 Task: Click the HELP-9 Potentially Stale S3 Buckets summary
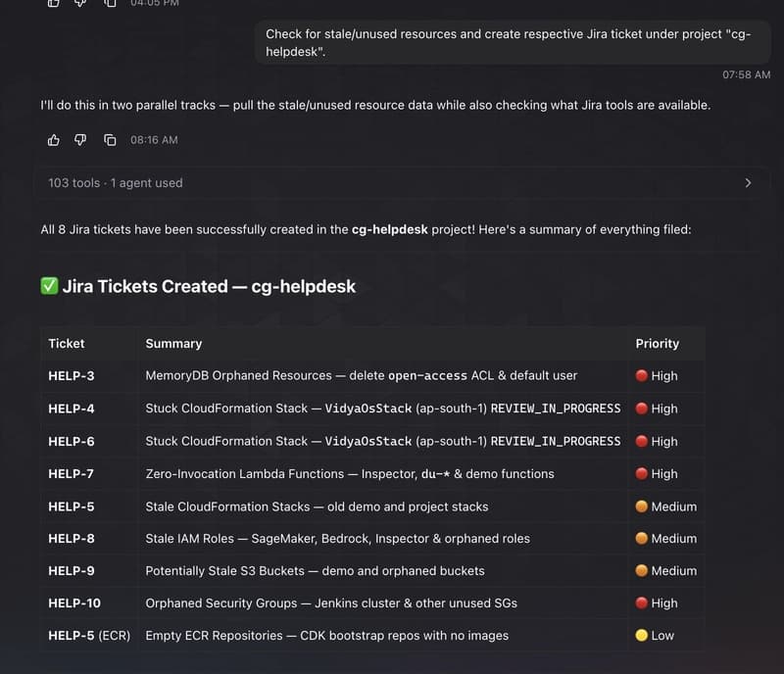pyautogui.click(x=315, y=571)
